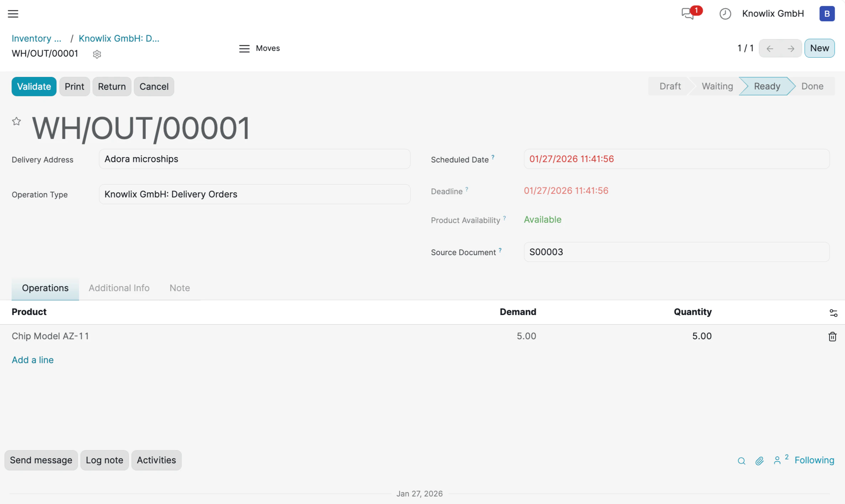Image resolution: width=845 pixels, height=504 pixels.
Task: Toggle the favorite star icon
Action: (16, 121)
